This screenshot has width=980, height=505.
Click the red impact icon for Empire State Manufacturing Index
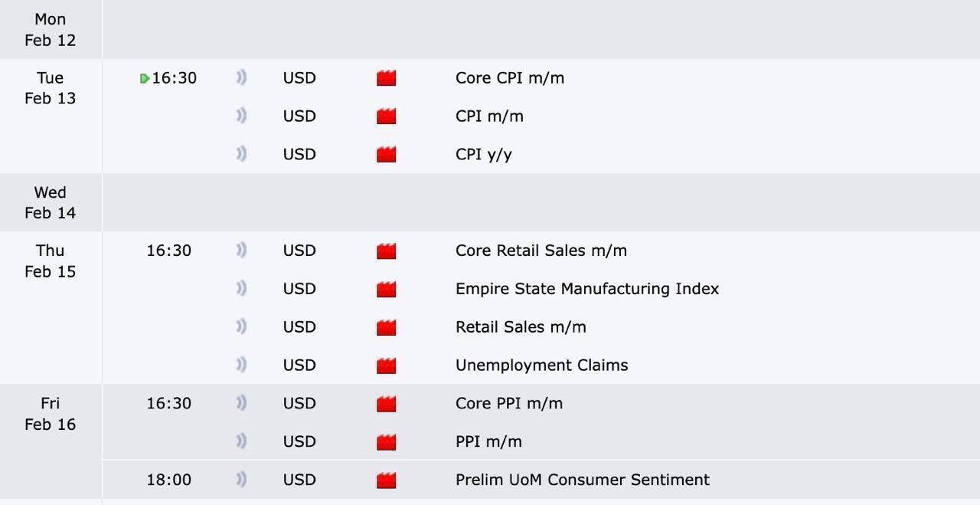(387, 289)
